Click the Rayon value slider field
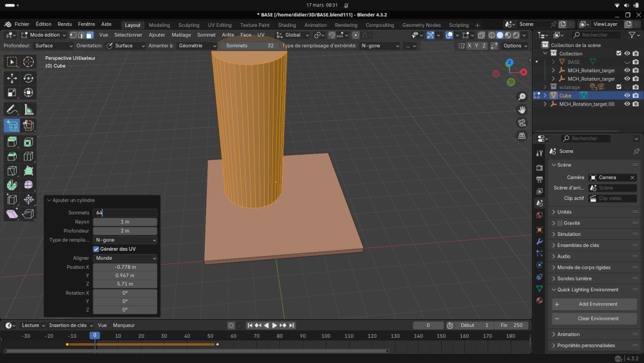 click(x=125, y=222)
